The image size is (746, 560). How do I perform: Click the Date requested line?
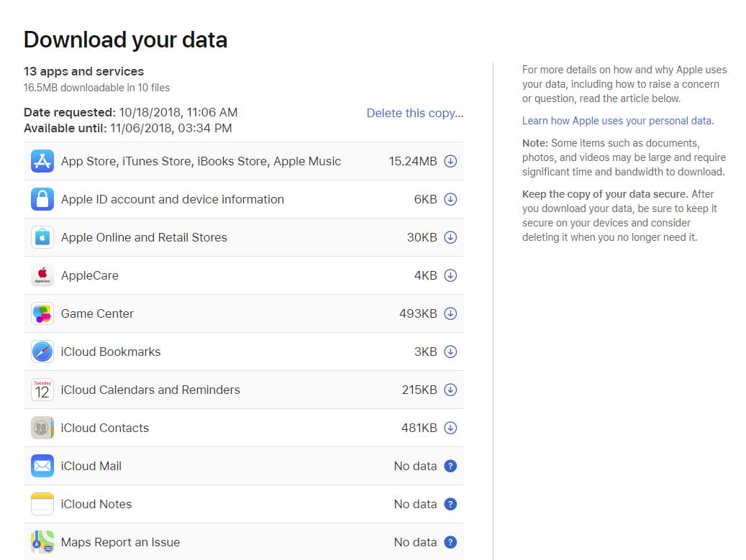pyautogui.click(x=130, y=112)
